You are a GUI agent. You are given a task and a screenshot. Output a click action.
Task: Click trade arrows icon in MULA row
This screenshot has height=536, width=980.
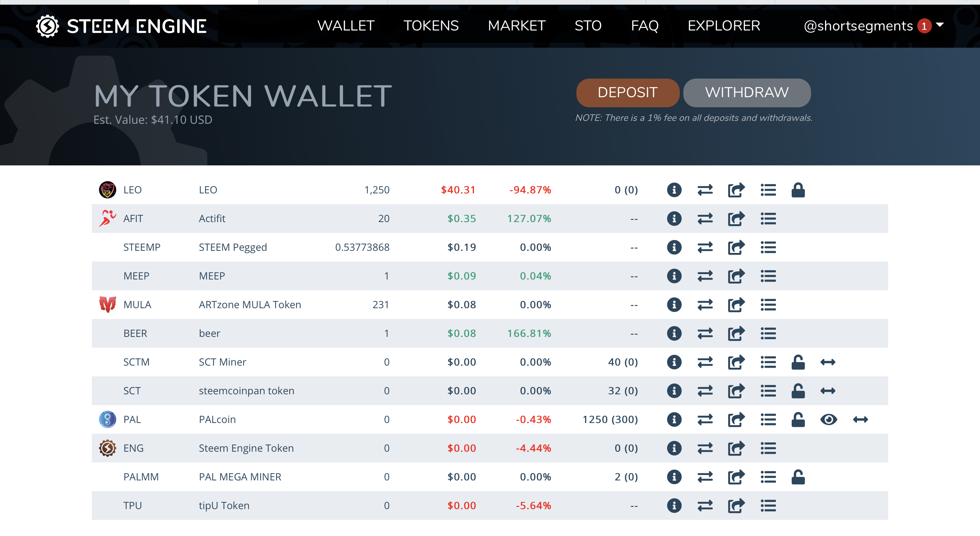(x=705, y=305)
